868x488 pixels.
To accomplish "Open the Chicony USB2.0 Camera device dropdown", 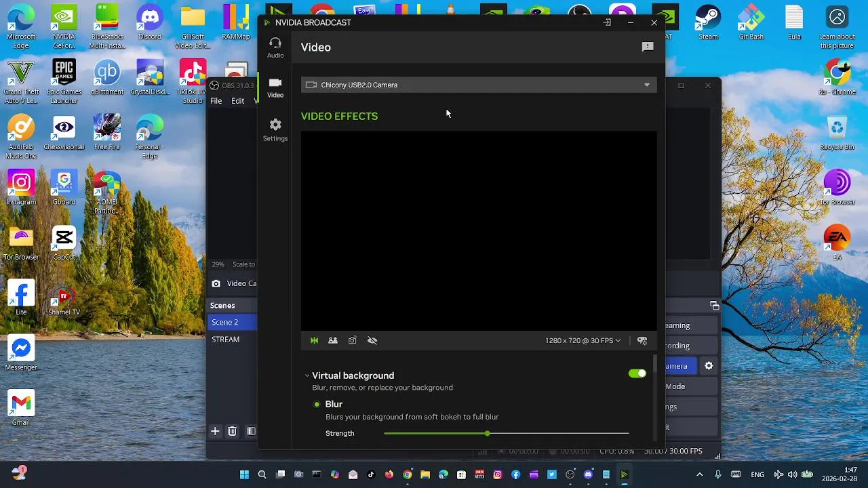I will (x=479, y=85).
